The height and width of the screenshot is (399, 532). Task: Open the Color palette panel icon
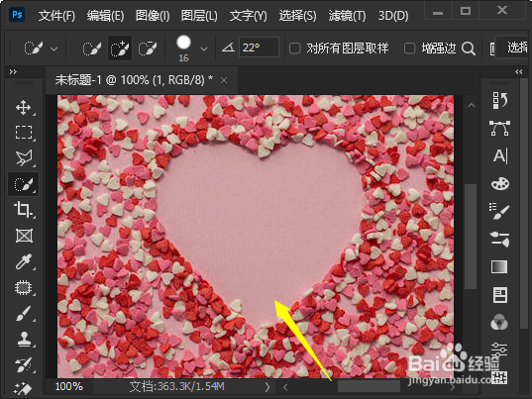[x=500, y=184]
